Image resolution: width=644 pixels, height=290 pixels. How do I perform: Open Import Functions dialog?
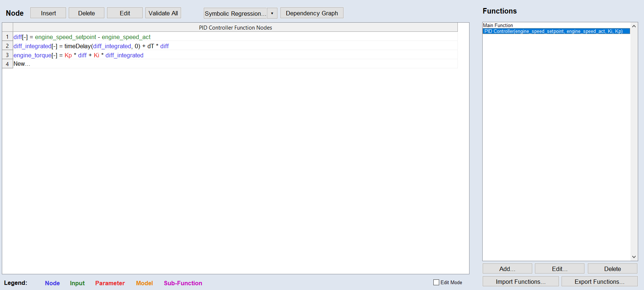click(520, 282)
